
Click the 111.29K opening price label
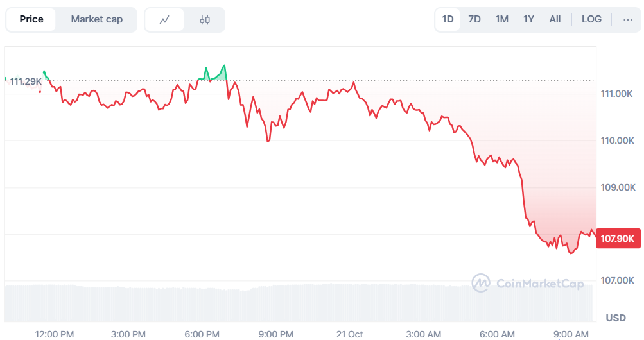tap(26, 81)
